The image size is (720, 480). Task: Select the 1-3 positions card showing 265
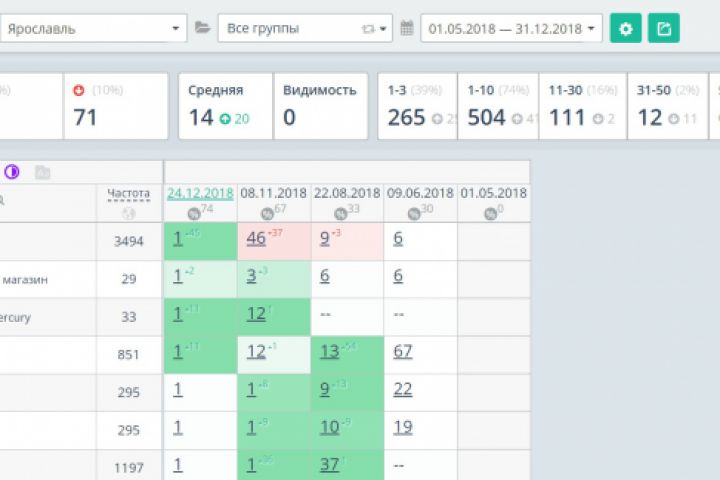[417, 106]
